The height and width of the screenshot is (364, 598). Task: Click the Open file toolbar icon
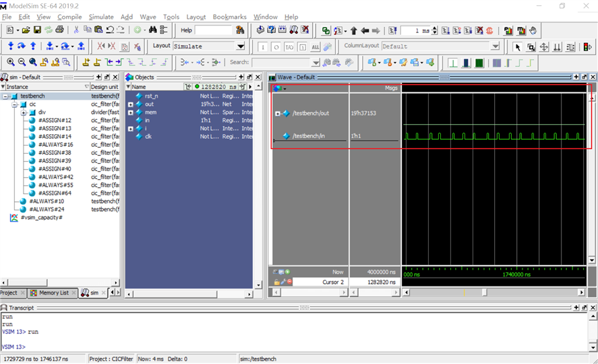pos(26,30)
